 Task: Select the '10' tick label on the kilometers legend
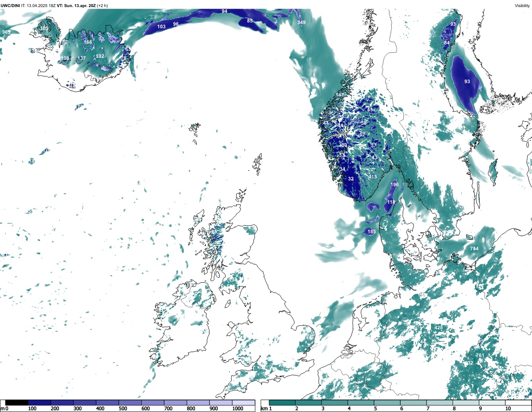tap(508, 409)
